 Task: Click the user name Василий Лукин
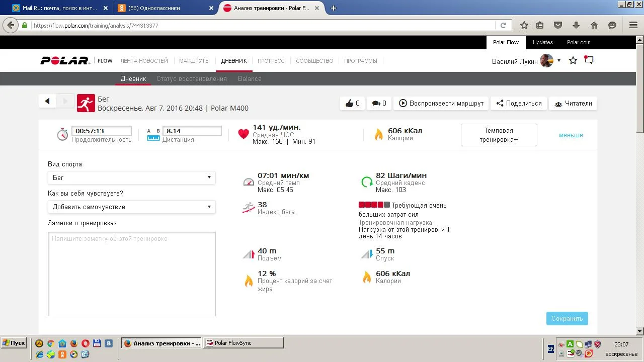coord(515,61)
